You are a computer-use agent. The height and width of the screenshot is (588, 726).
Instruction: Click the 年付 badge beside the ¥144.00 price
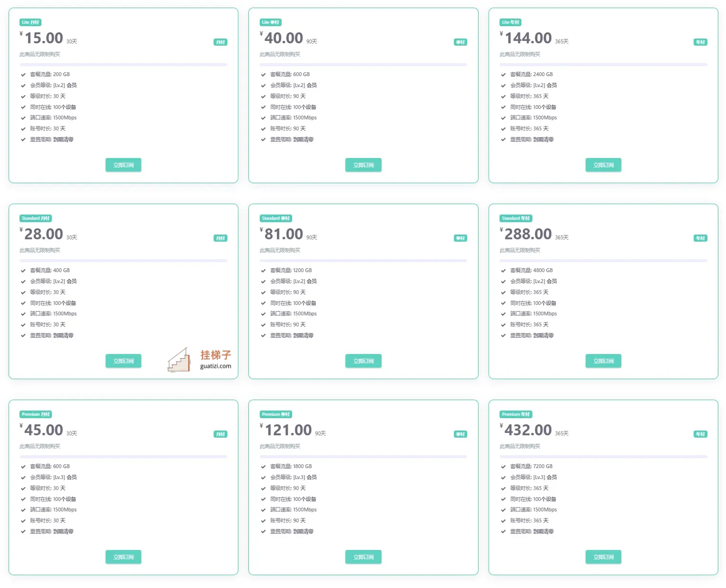[700, 42]
